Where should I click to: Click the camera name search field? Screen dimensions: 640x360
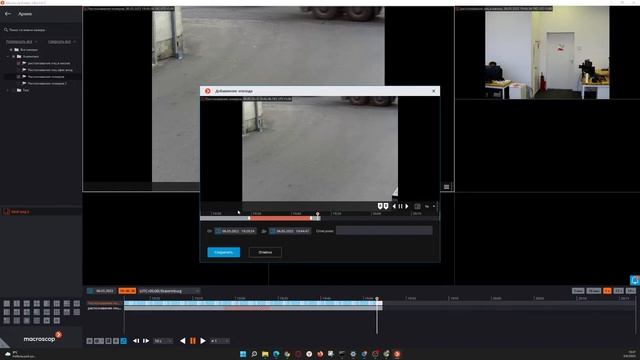coord(41,30)
